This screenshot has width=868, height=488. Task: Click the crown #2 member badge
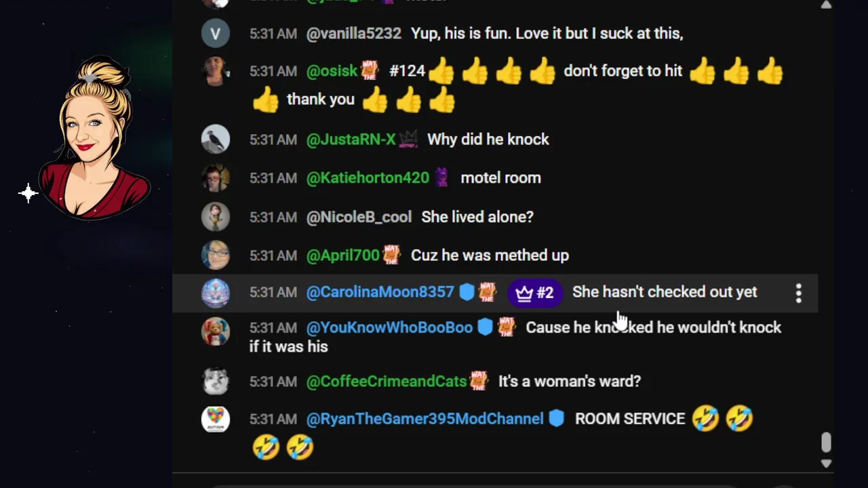(x=534, y=293)
